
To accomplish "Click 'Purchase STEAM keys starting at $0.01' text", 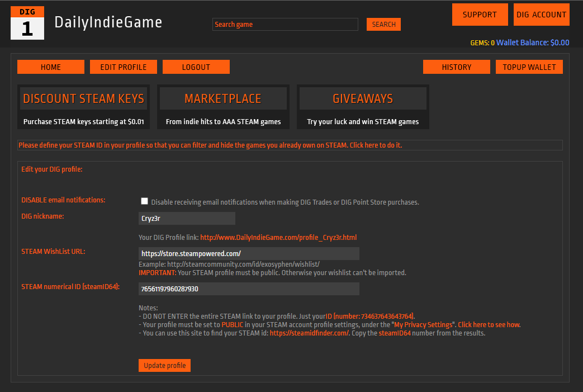I will [x=84, y=121].
